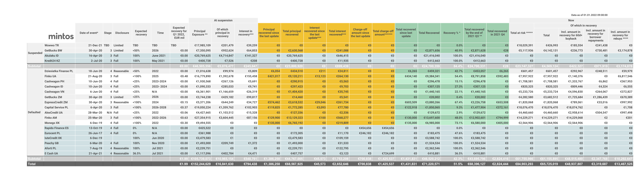Select the 'Date of event*' column header
The image size is (644, 189).
pyautogui.click(x=89, y=33)
